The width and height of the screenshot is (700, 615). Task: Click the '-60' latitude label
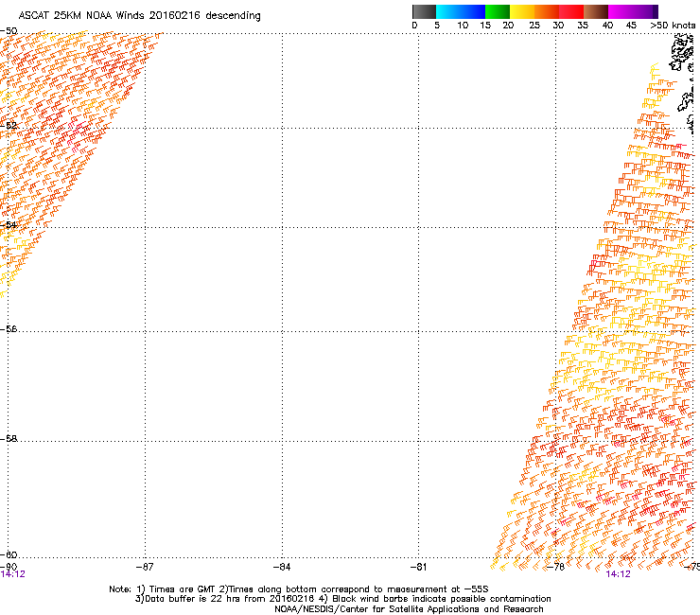tap(9, 555)
